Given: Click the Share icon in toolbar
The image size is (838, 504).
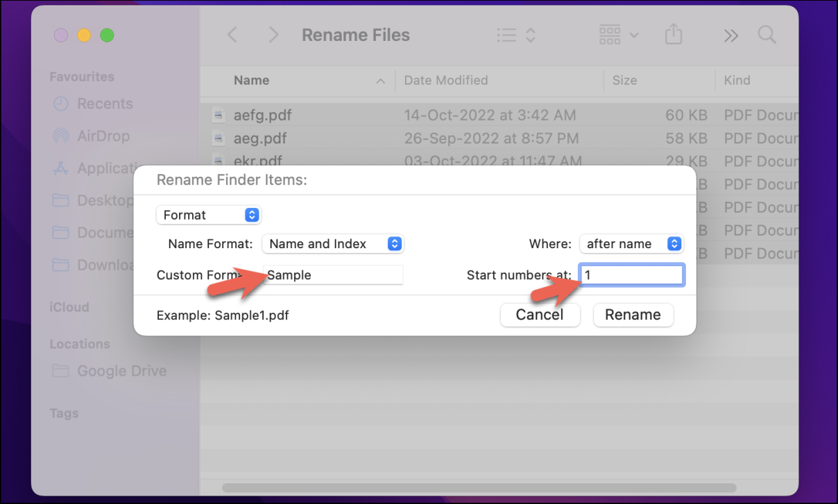Looking at the screenshot, I should tap(673, 34).
